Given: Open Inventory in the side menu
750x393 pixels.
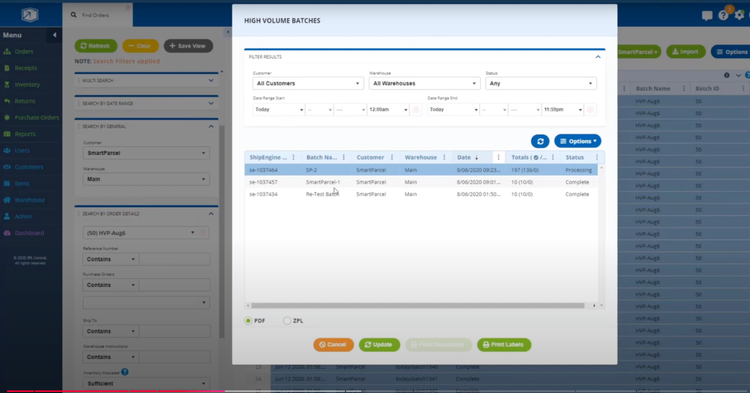Looking at the screenshot, I should point(27,85).
